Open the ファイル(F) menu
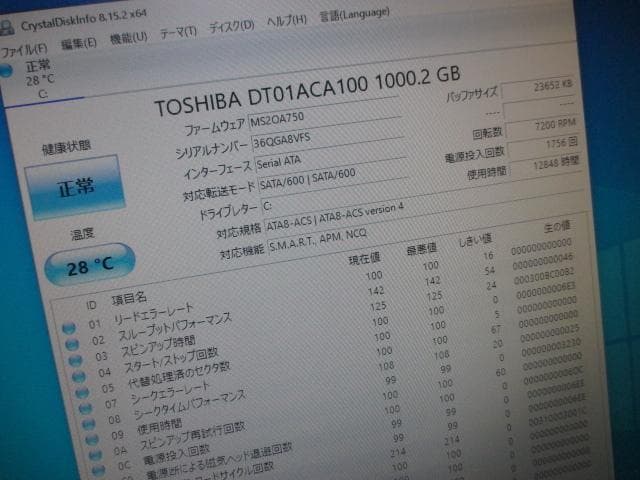Screen dimensions: 640x480 pos(24,47)
